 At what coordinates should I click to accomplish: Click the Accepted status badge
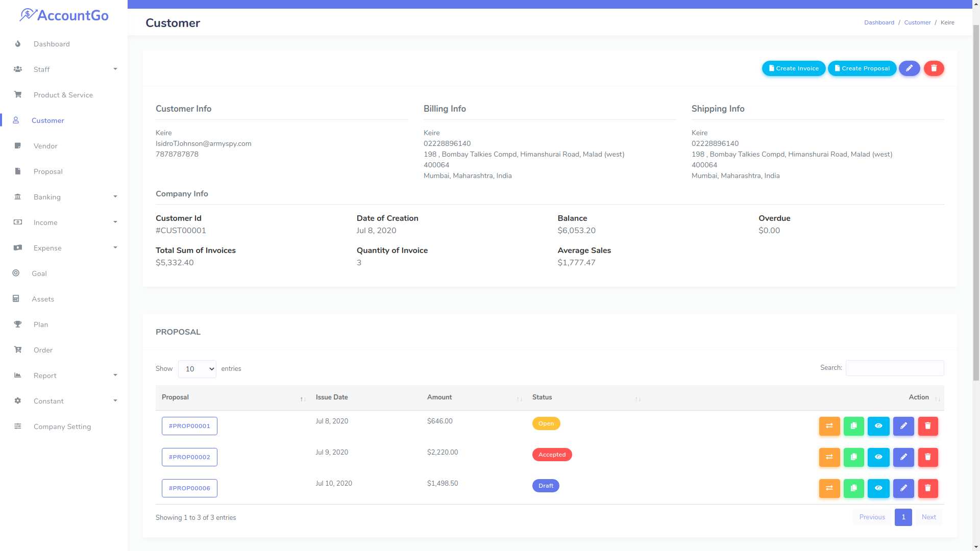(x=552, y=455)
